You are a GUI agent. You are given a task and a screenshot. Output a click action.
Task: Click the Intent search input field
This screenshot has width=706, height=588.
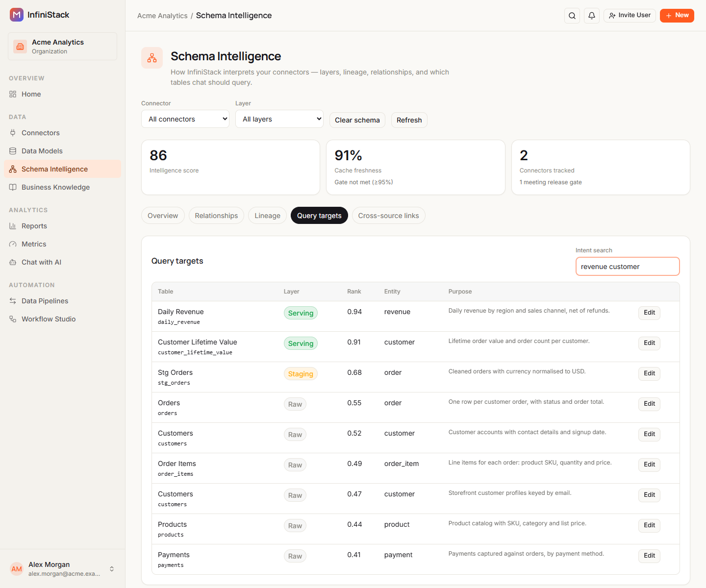[x=628, y=267]
